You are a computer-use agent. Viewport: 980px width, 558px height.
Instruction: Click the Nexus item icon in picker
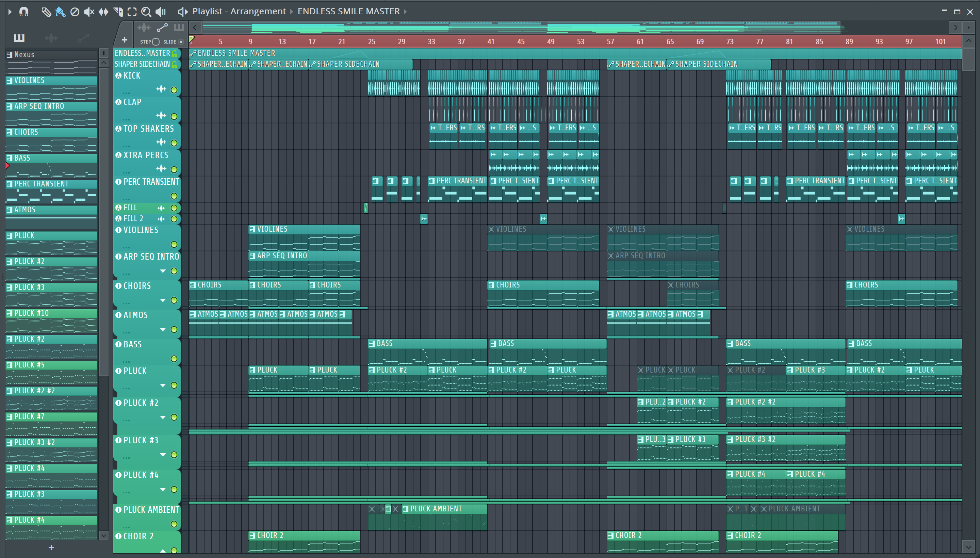[9, 55]
